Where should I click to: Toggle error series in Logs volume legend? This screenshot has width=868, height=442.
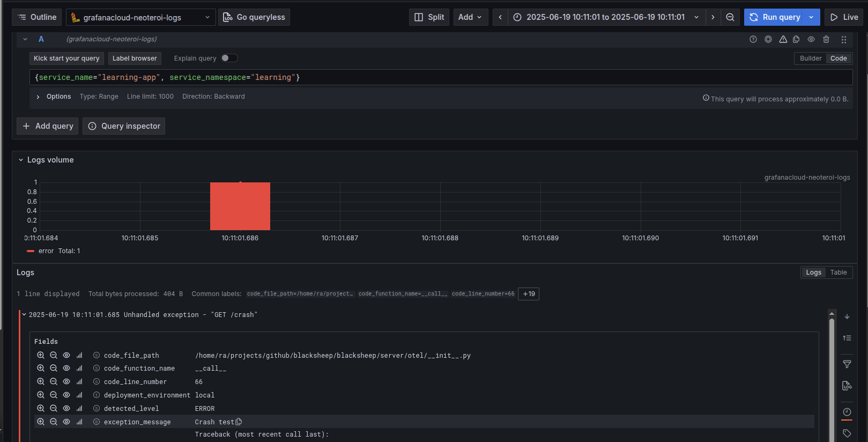[x=46, y=251]
